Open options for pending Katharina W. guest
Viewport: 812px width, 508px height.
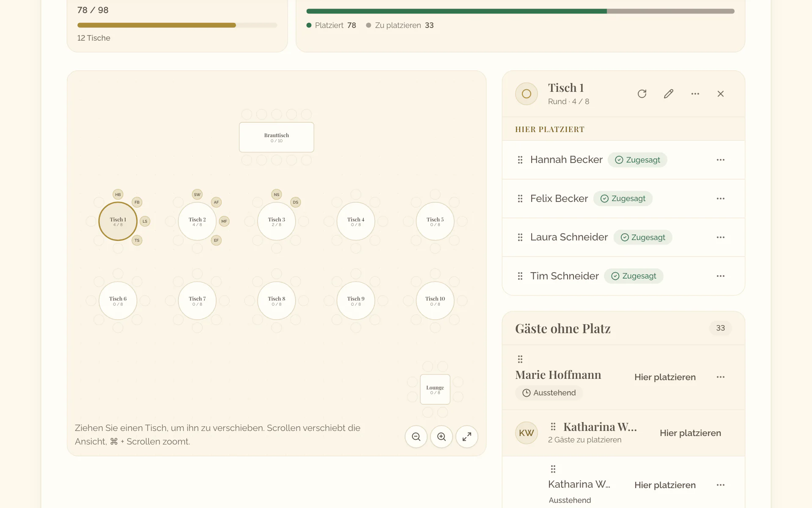pos(721,485)
